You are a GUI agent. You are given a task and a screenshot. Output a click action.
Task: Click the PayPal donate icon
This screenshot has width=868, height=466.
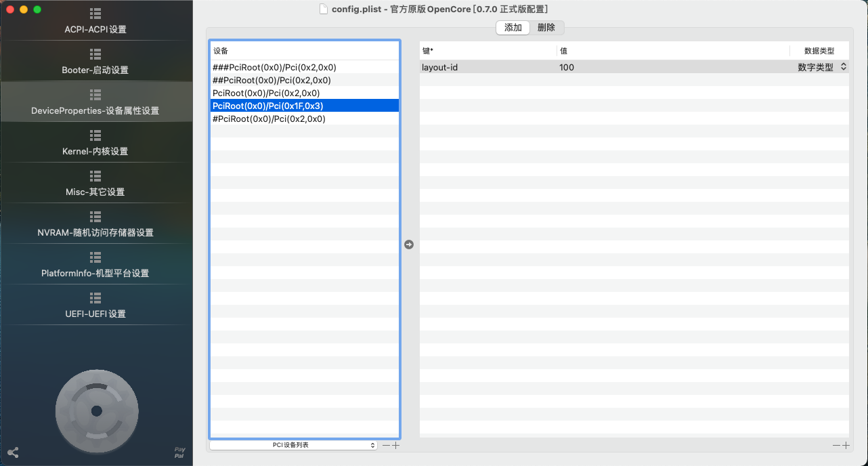tap(179, 452)
